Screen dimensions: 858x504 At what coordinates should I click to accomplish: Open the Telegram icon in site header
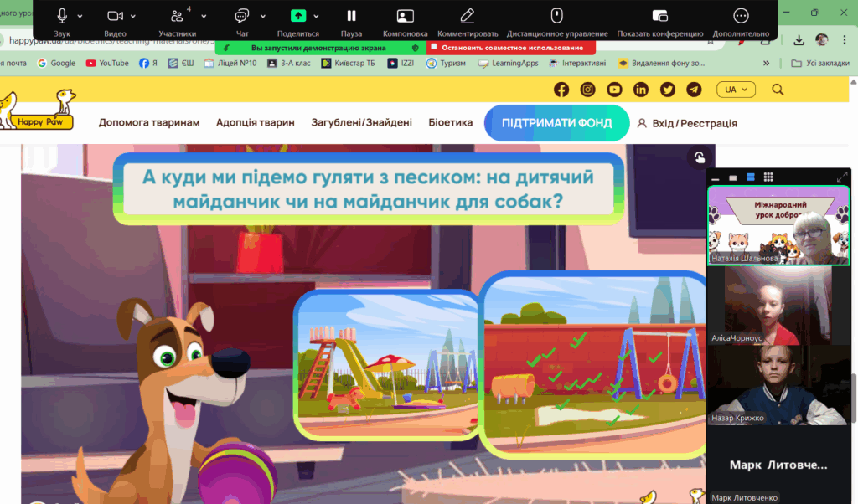[694, 90]
